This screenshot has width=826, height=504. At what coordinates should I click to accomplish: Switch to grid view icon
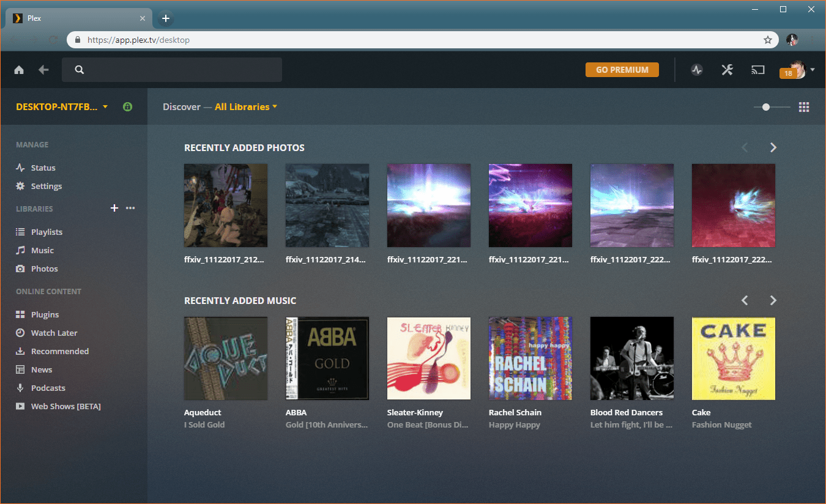[x=804, y=107]
